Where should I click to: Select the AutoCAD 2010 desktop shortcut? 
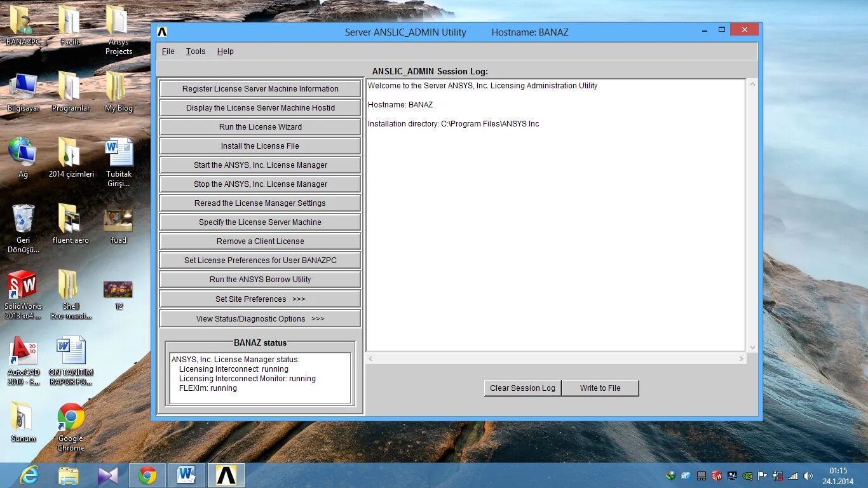point(23,361)
